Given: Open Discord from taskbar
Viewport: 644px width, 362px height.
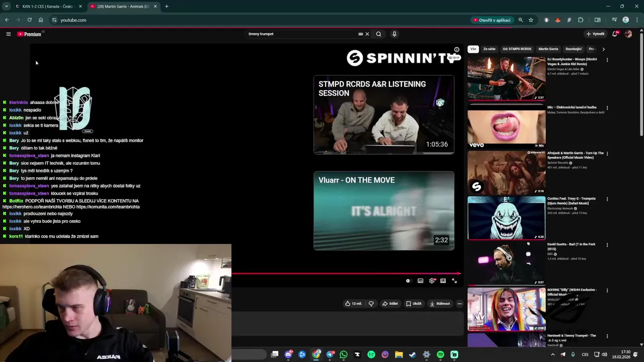Looking at the screenshot, I should point(288,354).
